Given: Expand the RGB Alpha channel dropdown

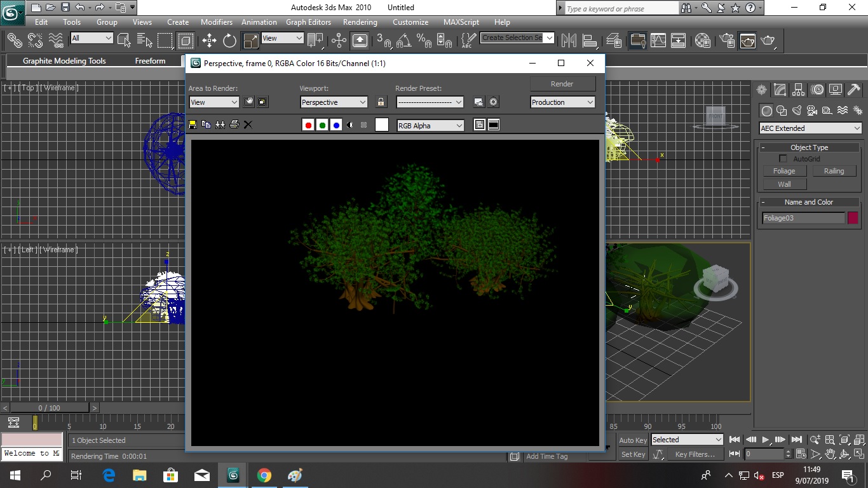Looking at the screenshot, I should [430, 126].
